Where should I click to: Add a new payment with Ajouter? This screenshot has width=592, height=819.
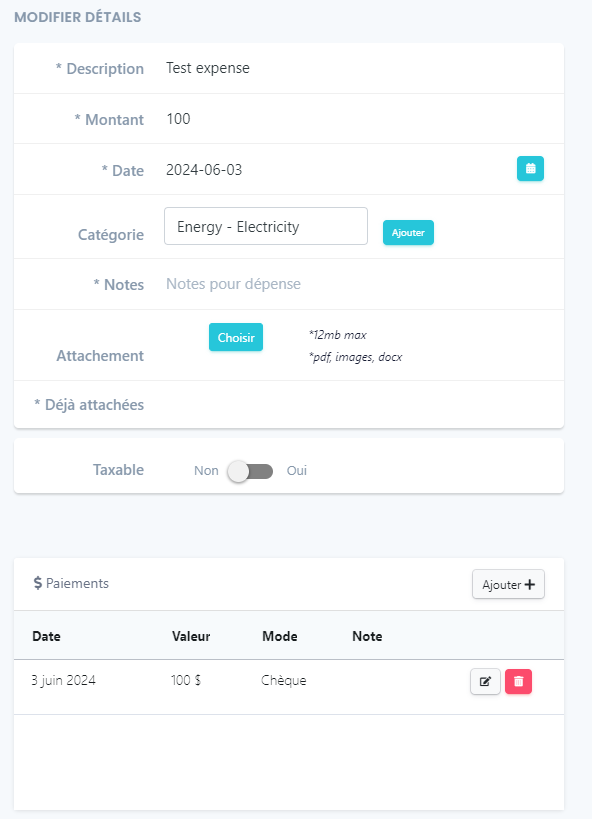point(508,584)
